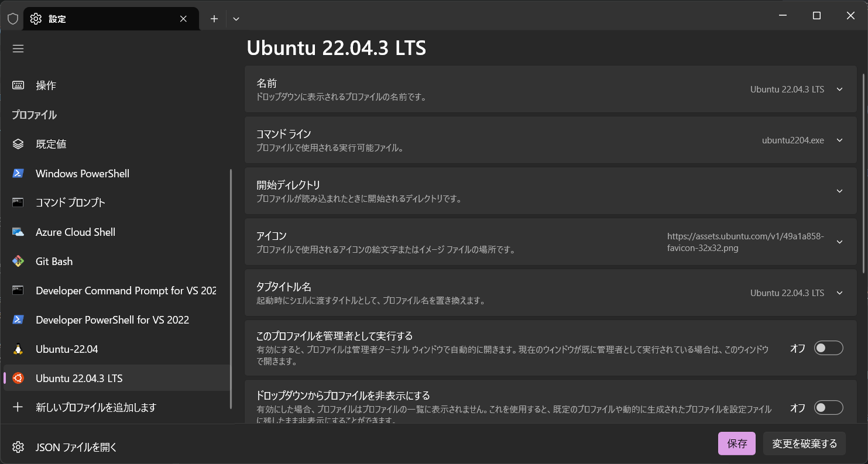Viewport: 868px width, 464px height.
Task: Toggle このプロファイルを管理者として実行する switch
Action: tap(828, 348)
